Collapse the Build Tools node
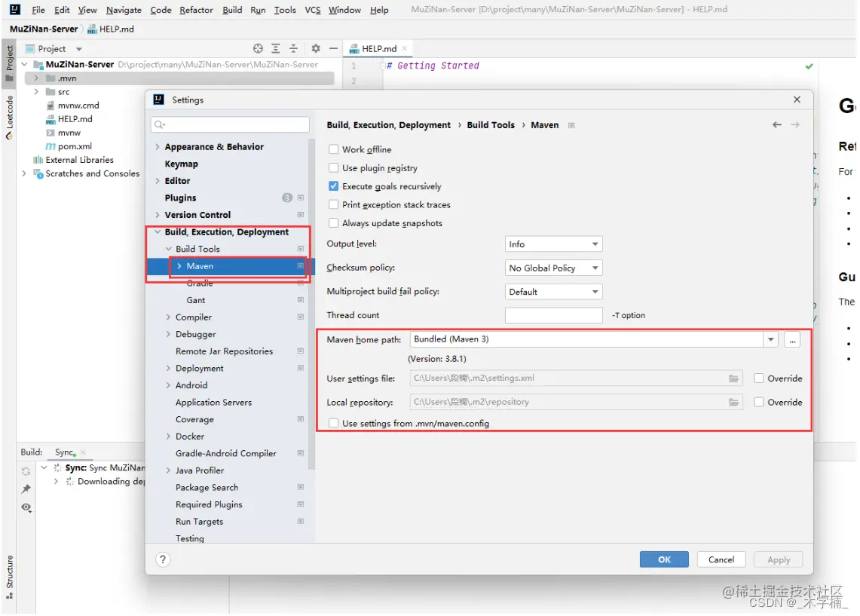 (x=168, y=249)
